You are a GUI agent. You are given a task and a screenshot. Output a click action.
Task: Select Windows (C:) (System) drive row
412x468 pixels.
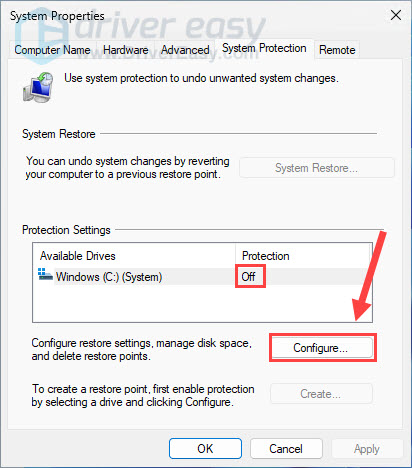tap(202, 276)
